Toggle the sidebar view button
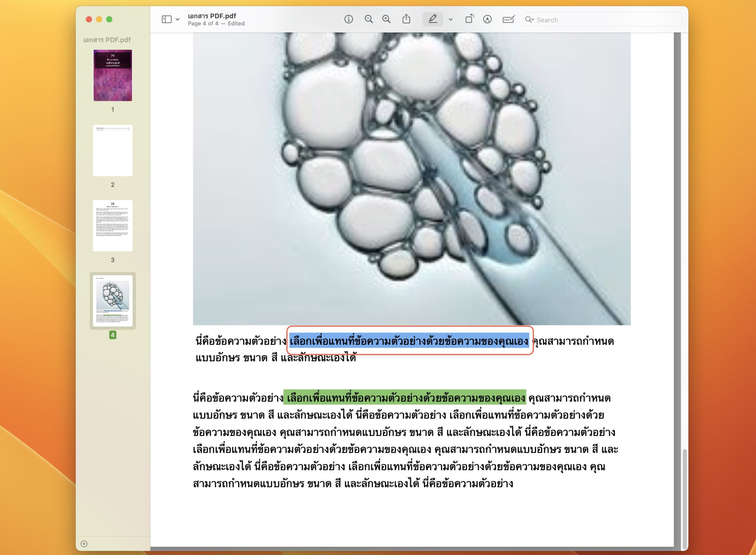 pyautogui.click(x=167, y=19)
